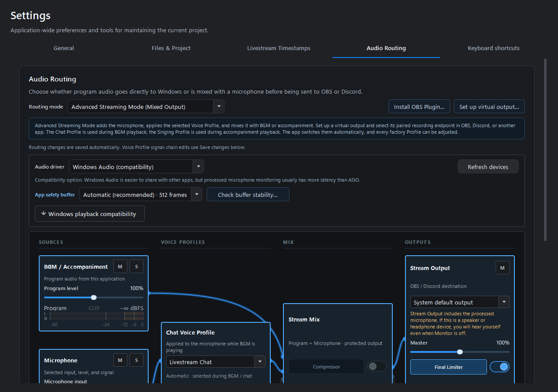This screenshot has width=558, height=392.
Task: Click the Final Limiter button
Action: (x=448, y=367)
